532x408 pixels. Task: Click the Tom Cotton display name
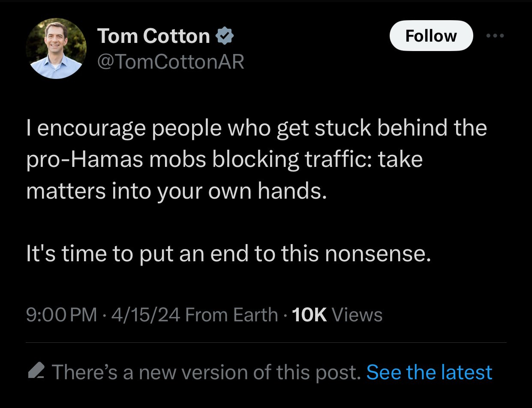[x=154, y=36]
